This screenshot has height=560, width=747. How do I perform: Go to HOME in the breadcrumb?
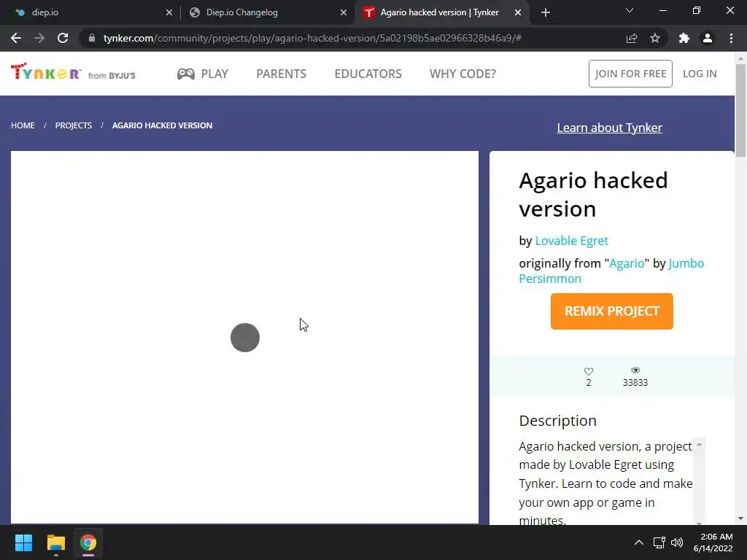coord(23,125)
